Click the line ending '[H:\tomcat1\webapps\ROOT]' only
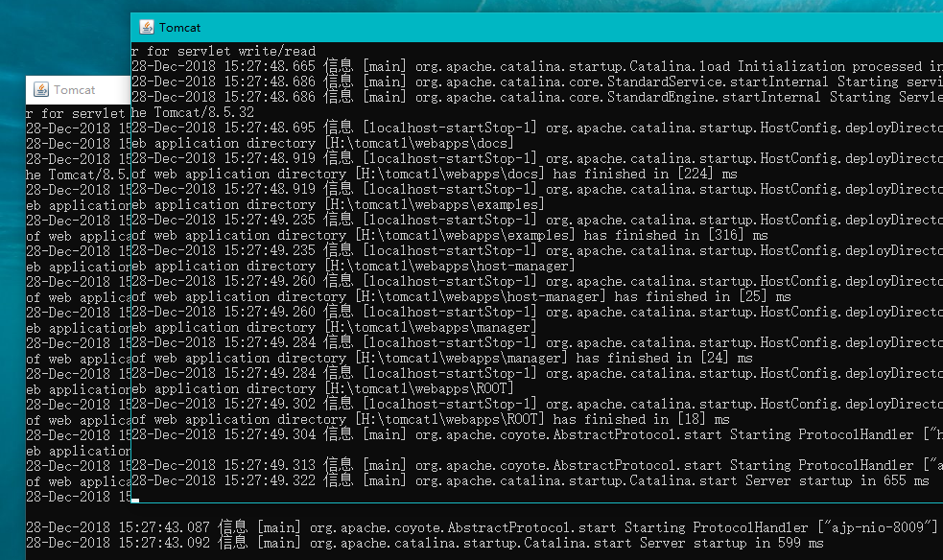Screen dimensions: 943x560 [x=323, y=388]
